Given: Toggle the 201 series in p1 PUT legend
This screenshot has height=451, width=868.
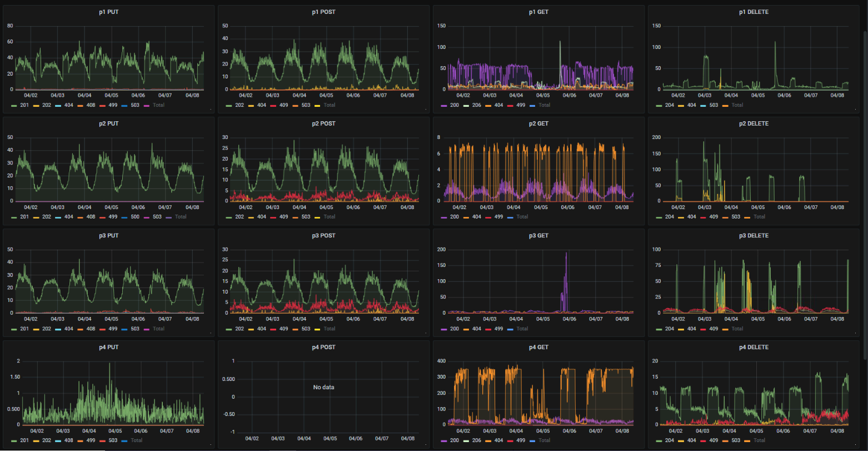Looking at the screenshot, I should click(x=24, y=105).
